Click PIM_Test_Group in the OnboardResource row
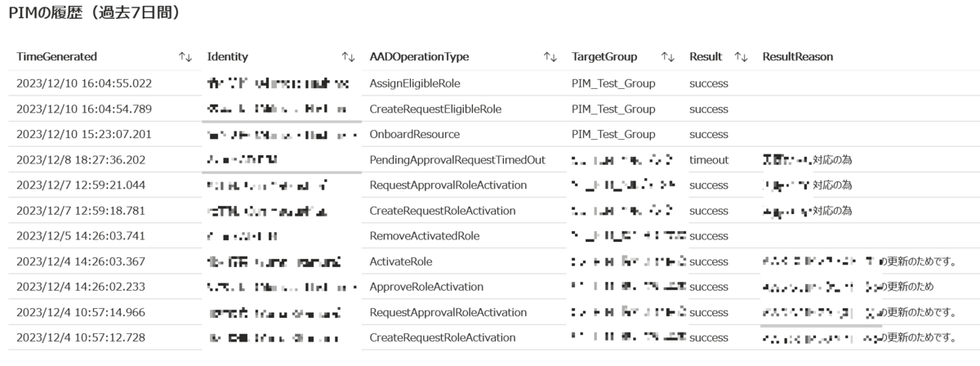 [x=613, y=134]
